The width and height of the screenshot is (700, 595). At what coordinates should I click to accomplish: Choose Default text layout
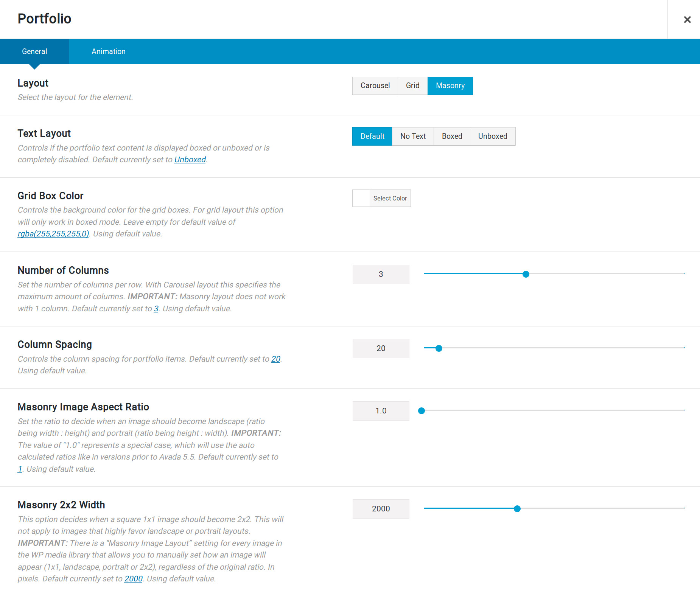372,137
